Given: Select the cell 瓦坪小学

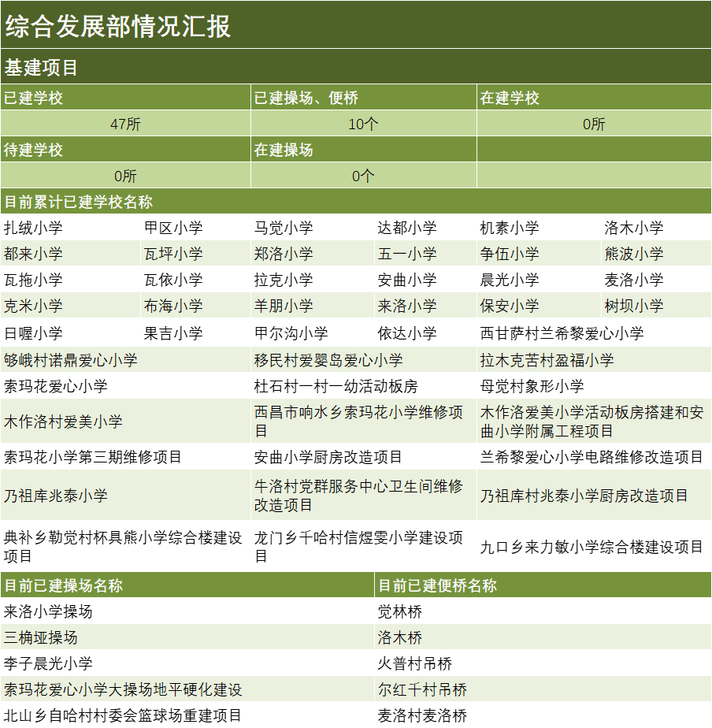Looking at the screenshot, I should (x=195, y=253).
